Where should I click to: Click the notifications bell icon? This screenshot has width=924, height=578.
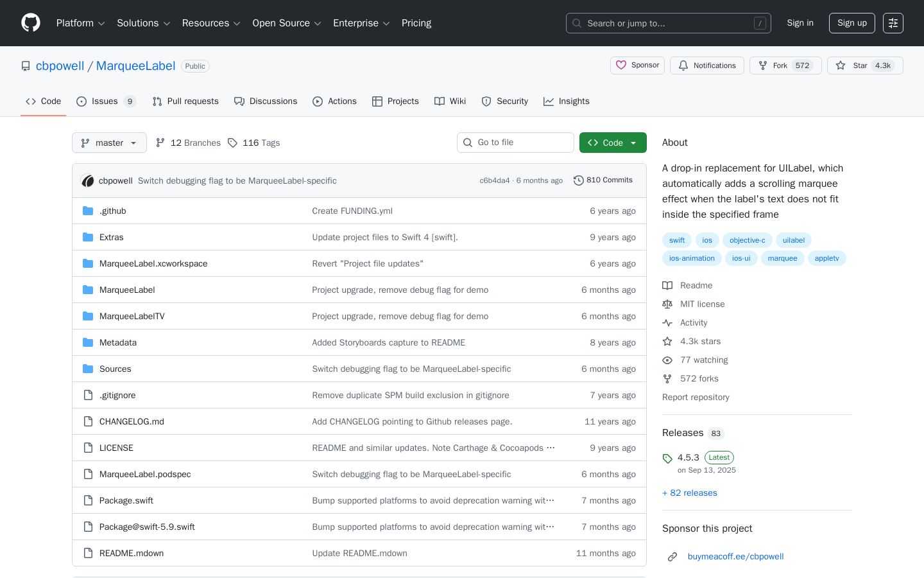point(683,66)
